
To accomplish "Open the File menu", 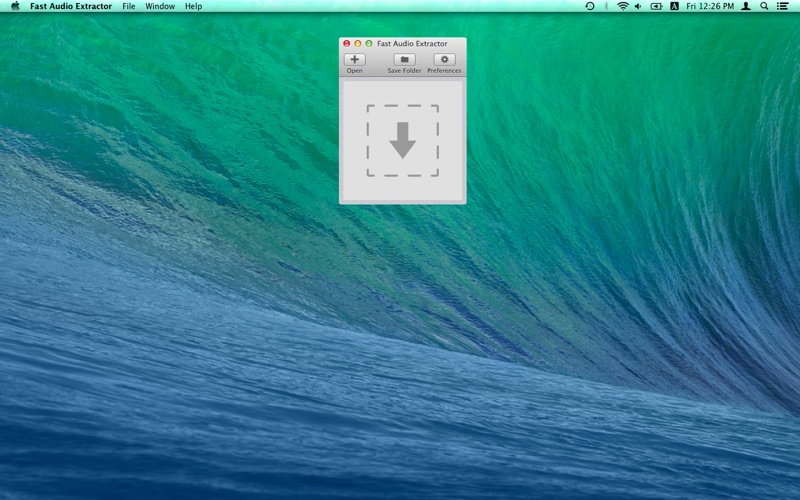I will click(129, 6).
